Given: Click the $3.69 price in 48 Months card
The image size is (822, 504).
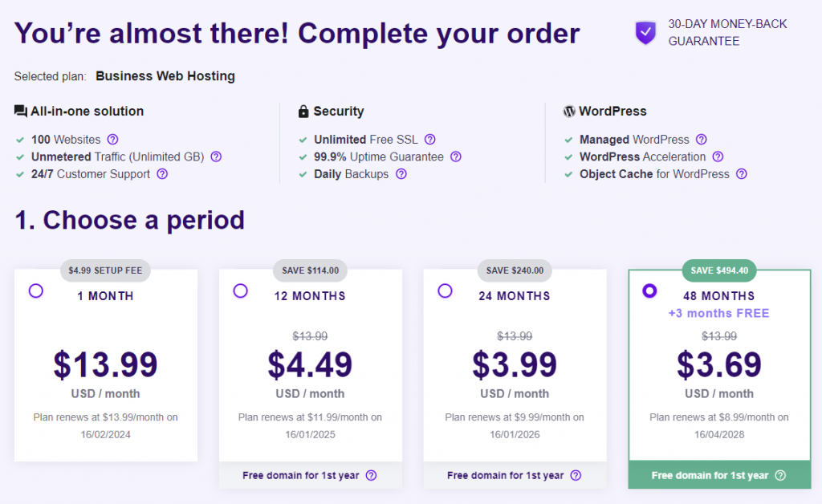Looking at the screenshot, I should point(719,365).
